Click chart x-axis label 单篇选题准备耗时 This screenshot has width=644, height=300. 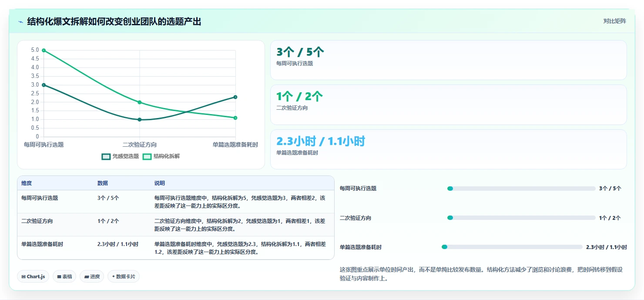click(x=235, y=145)
